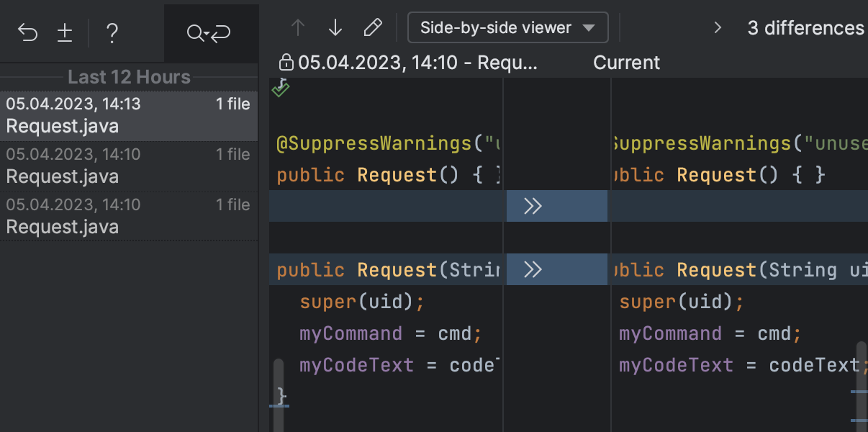Accept the Request constructor change with lower chevron arrows
The image size is (868, 432).
(533, 269)
